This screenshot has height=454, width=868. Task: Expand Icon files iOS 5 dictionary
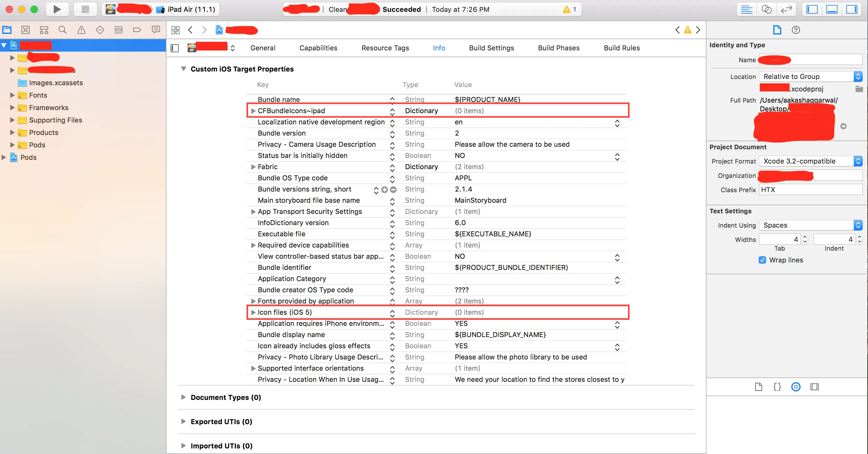[x=253, y=312]
